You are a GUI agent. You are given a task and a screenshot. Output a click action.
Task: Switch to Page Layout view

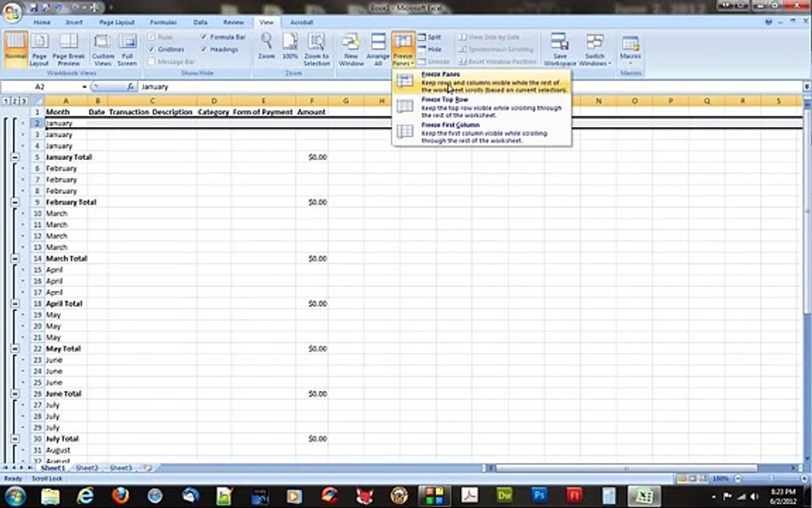coord(39,49)
